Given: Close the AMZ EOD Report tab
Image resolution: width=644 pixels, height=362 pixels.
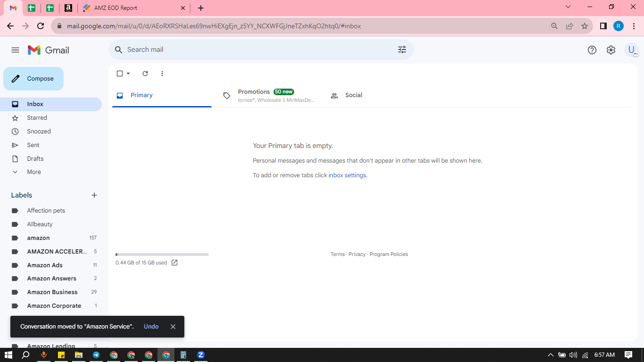Looking at the screenshot, I should tap(183, 8).
